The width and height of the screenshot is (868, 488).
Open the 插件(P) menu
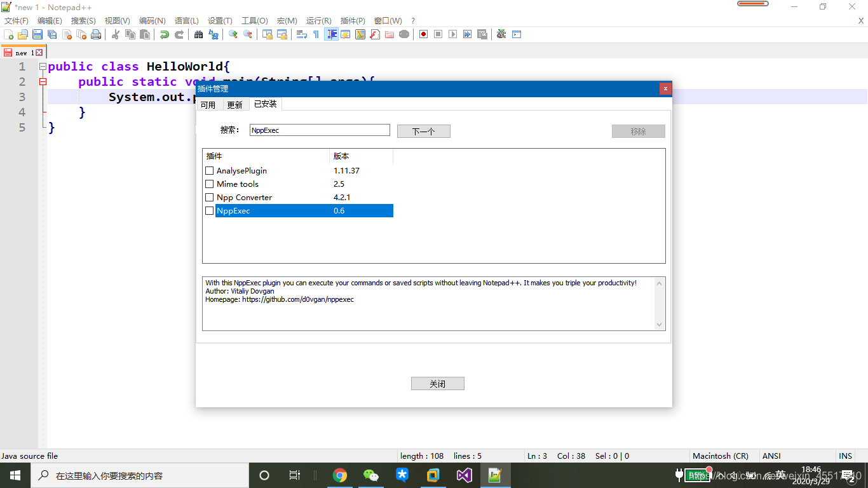click(x=353, y=21)
